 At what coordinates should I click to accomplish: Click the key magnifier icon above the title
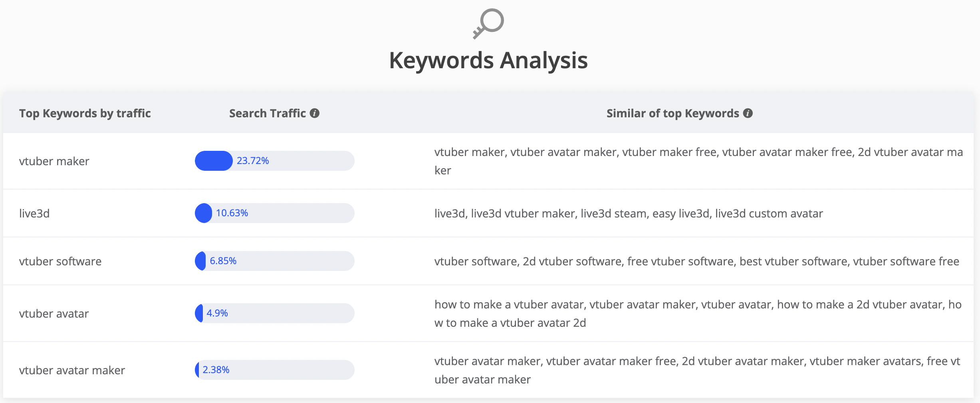pos(488,24)
